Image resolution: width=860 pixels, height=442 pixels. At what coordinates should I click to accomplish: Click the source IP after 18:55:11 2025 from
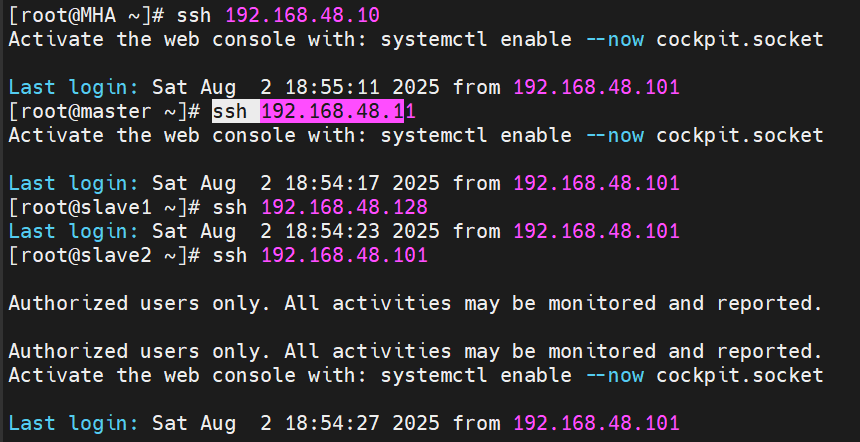[x=596, y=87]
